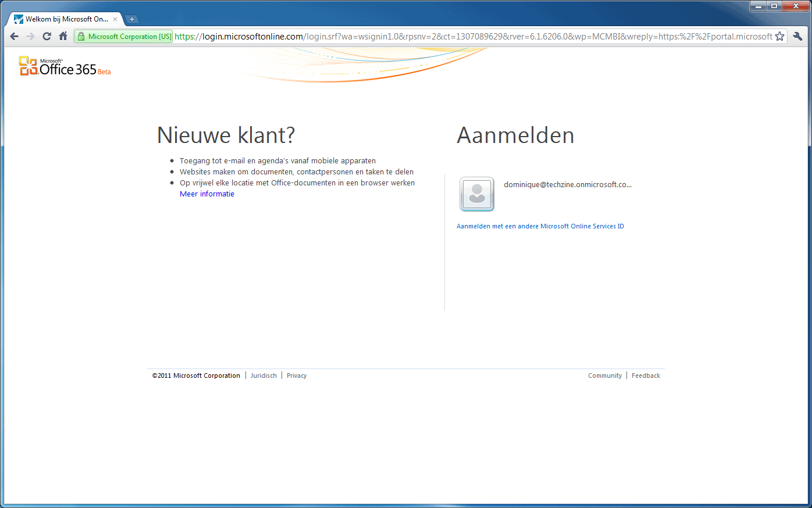Click Aanmelden met een andere ID link

(x=540, y=226)
